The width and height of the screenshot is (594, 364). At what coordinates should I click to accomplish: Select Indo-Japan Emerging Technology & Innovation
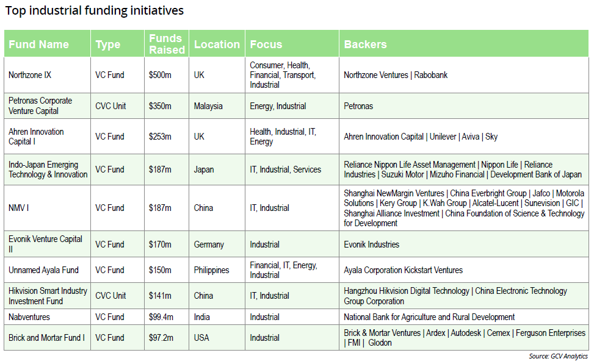[x=48, y=170]
